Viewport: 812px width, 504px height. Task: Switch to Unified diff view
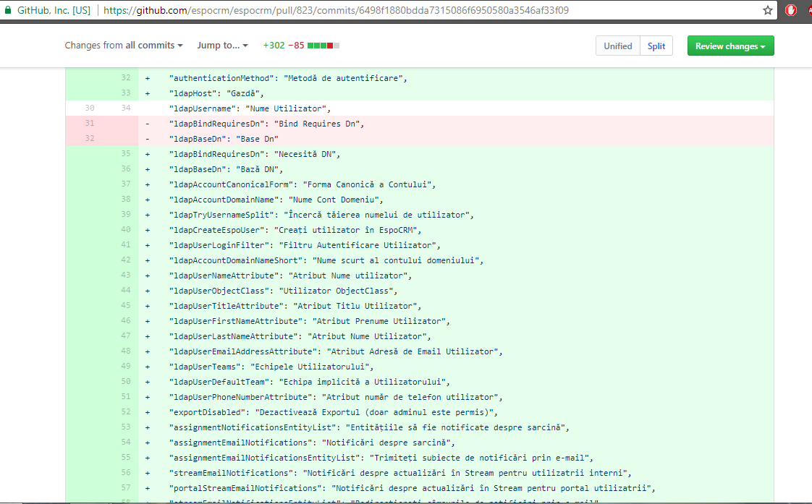click(x=618, y=46)
